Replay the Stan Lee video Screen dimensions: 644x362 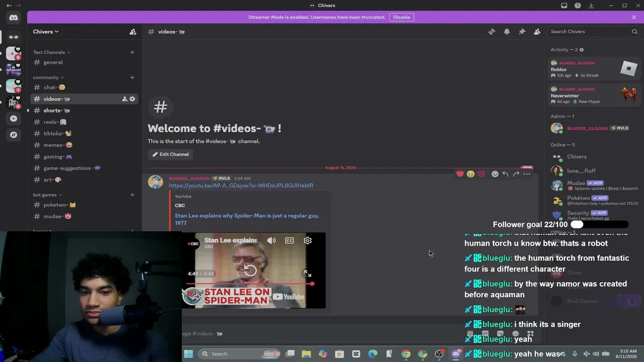click(250, 271)
